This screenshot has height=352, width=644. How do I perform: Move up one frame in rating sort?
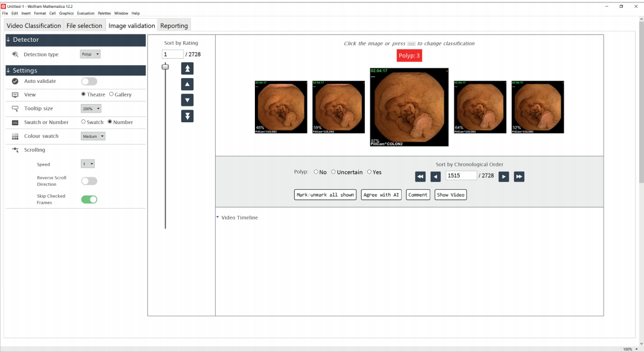[x=187, y=84]
